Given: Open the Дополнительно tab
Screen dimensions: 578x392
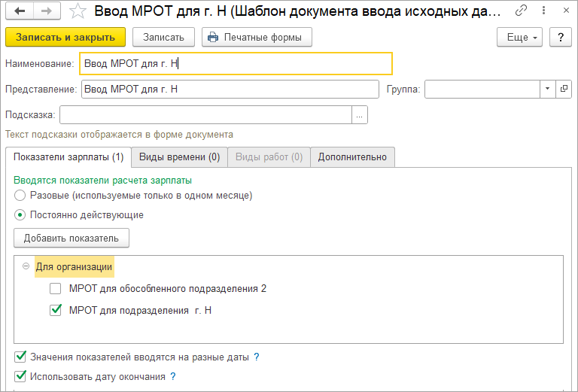Looking at the screenshot, I should pyautogui.click(x=352, y=157).
